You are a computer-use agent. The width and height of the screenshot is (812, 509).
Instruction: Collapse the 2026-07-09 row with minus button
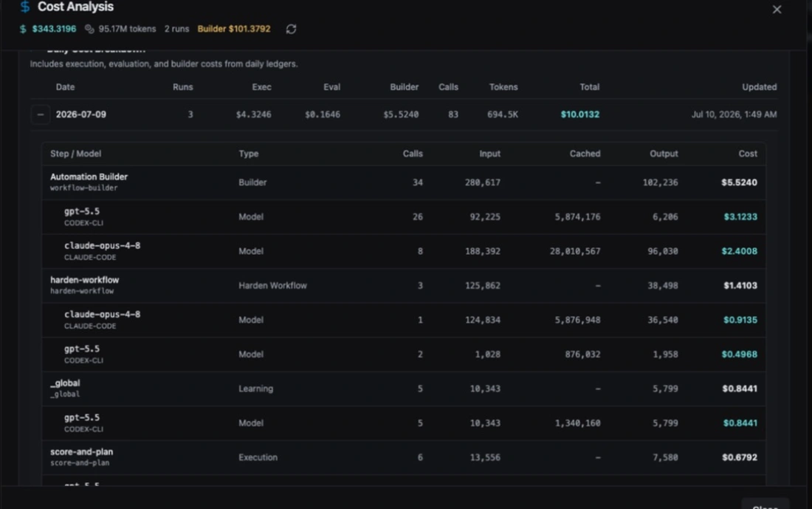[41, 115]
